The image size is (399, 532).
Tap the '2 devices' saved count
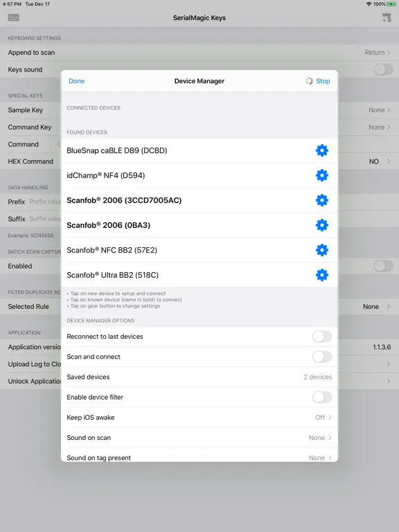tap(317, 377)
